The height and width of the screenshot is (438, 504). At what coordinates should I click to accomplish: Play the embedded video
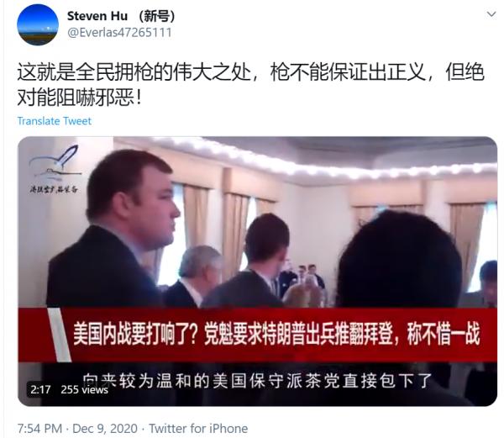click(258, 271)
